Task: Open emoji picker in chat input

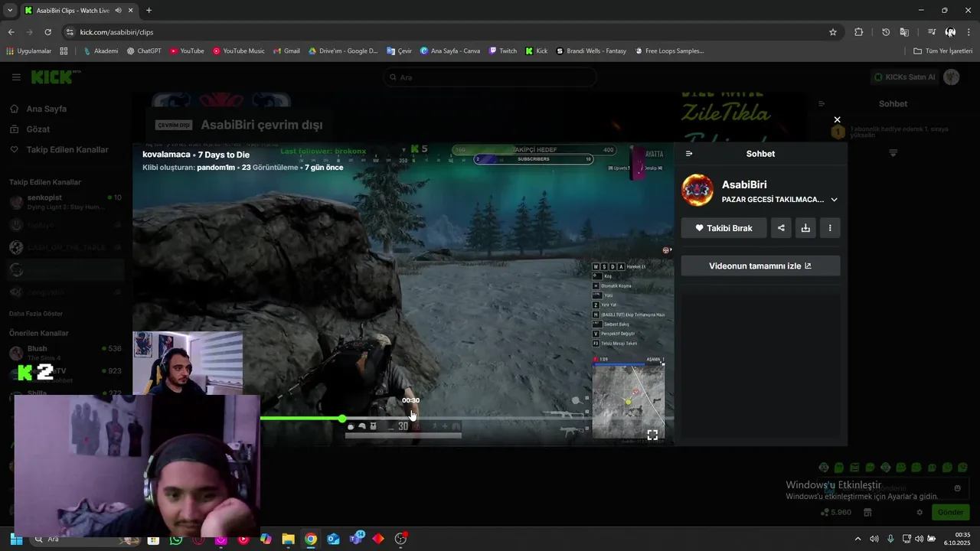Action: pos(957,488)
